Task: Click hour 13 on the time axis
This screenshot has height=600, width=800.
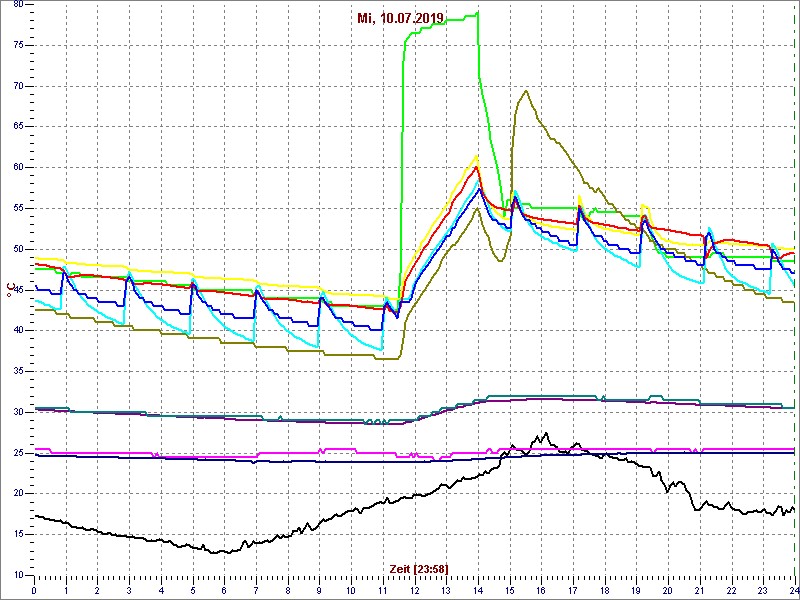Action: (x=446, y=591)
